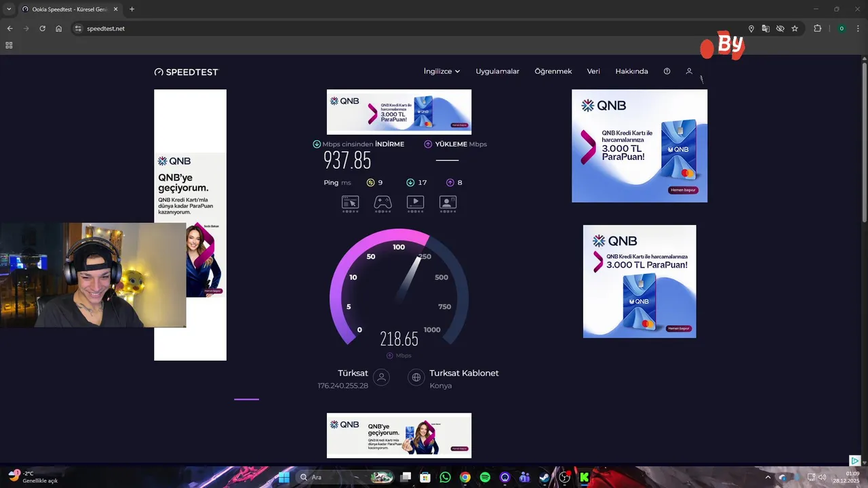This screenshot has width=868, height=488.
Task: Click the download speed value 937.85
Action: [347, 161]
